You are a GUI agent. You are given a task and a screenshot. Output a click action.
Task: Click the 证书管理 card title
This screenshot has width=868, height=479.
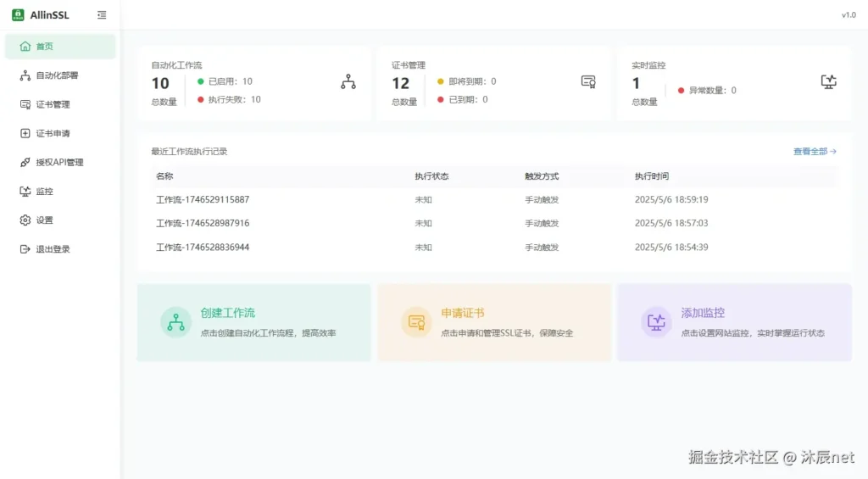(409, 65)
